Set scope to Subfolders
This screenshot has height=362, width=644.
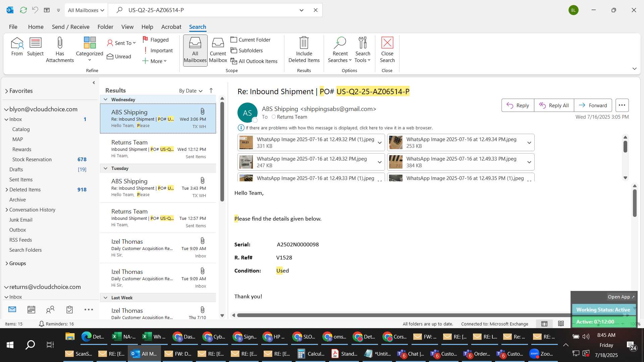coord(247,50)
